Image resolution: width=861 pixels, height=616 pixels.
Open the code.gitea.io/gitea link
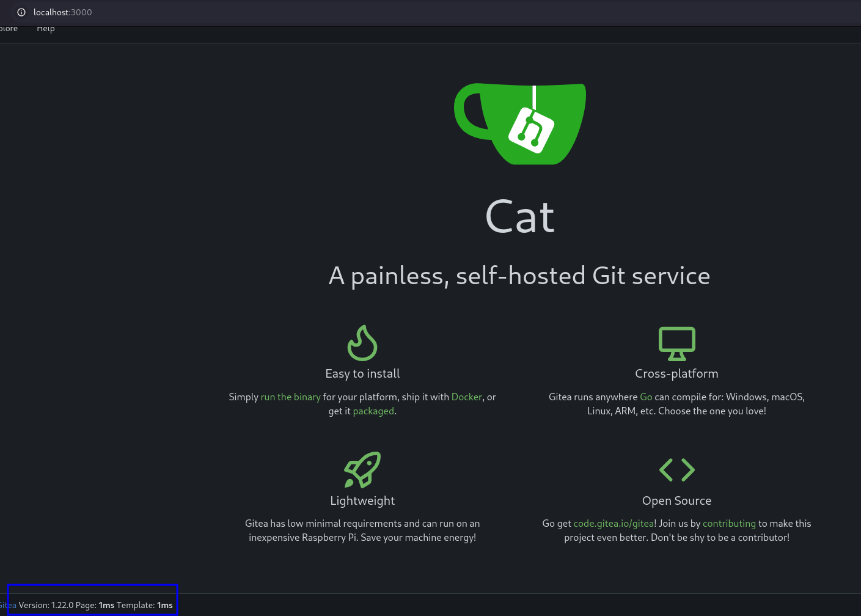coord(614,523)
